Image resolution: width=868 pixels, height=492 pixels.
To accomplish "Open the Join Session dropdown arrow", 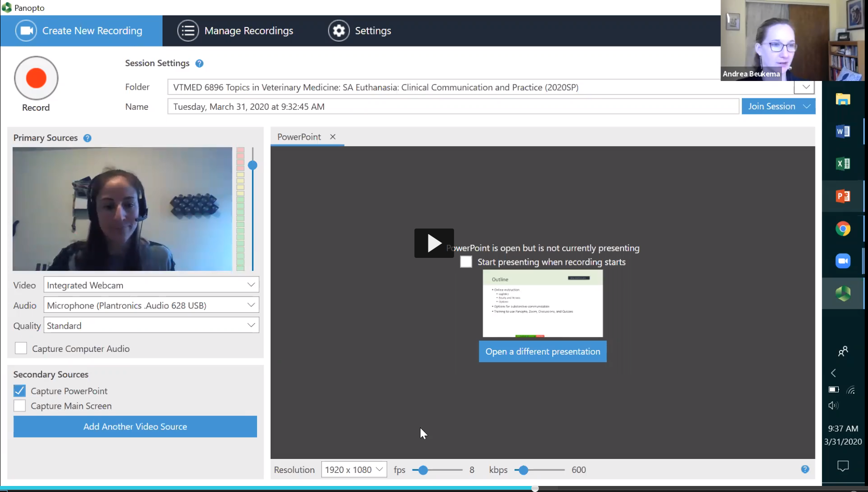I will (x=807, y=107).
